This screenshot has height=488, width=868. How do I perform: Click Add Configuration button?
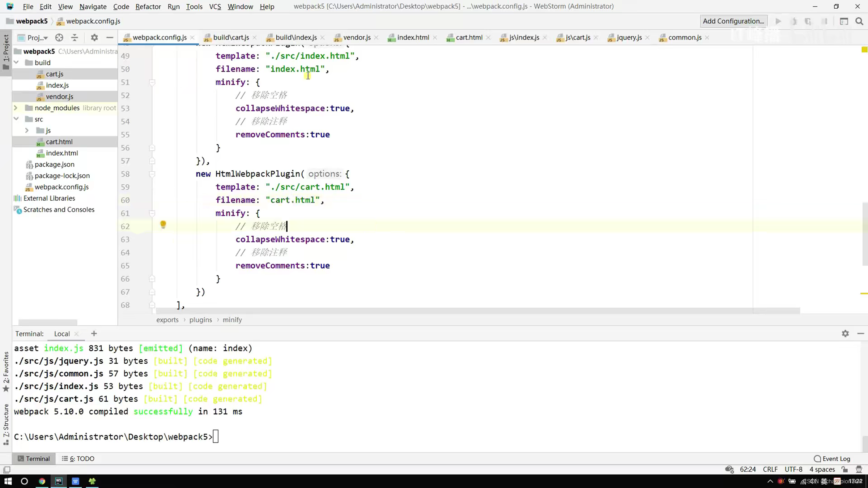point(733,21)
